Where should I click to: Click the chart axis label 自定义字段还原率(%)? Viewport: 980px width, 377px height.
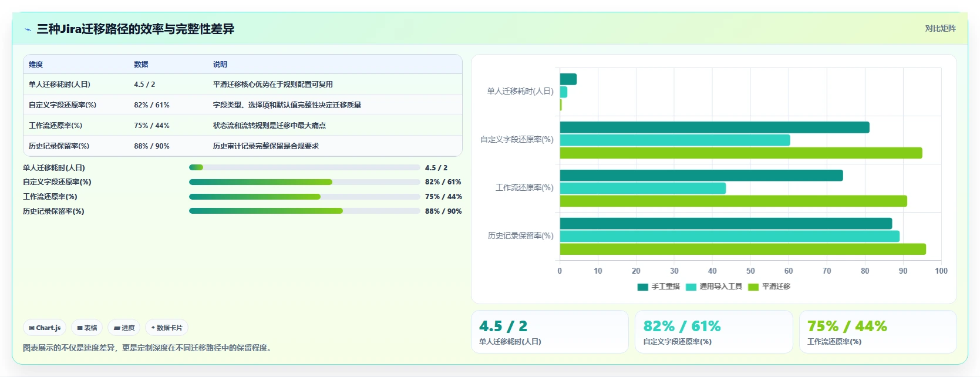517,139
